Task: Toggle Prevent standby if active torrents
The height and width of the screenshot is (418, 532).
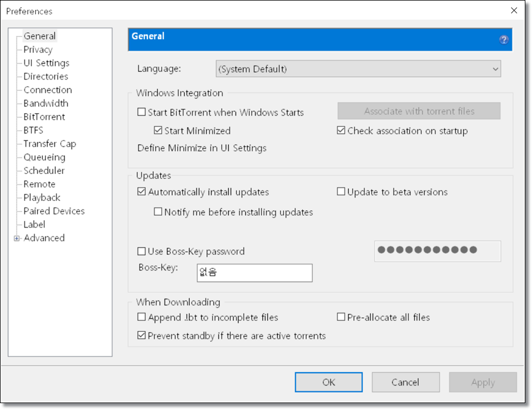Action: (141, 336)
